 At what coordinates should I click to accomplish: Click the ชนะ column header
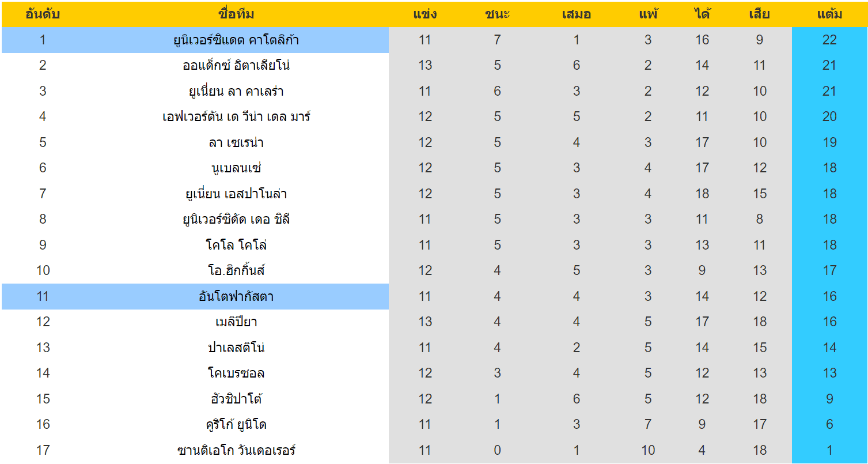(x=498, y=14)
